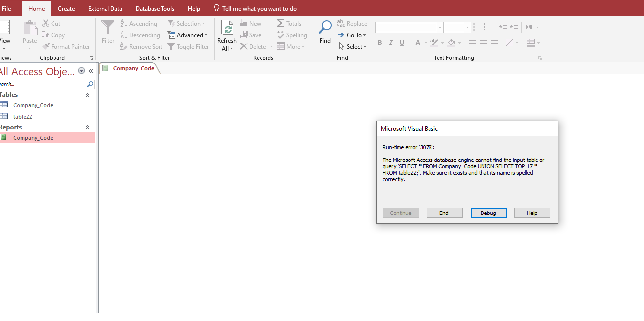Viewport: 644px width, 321px height.
Task: Increase the list indent level
Action: 502,27
